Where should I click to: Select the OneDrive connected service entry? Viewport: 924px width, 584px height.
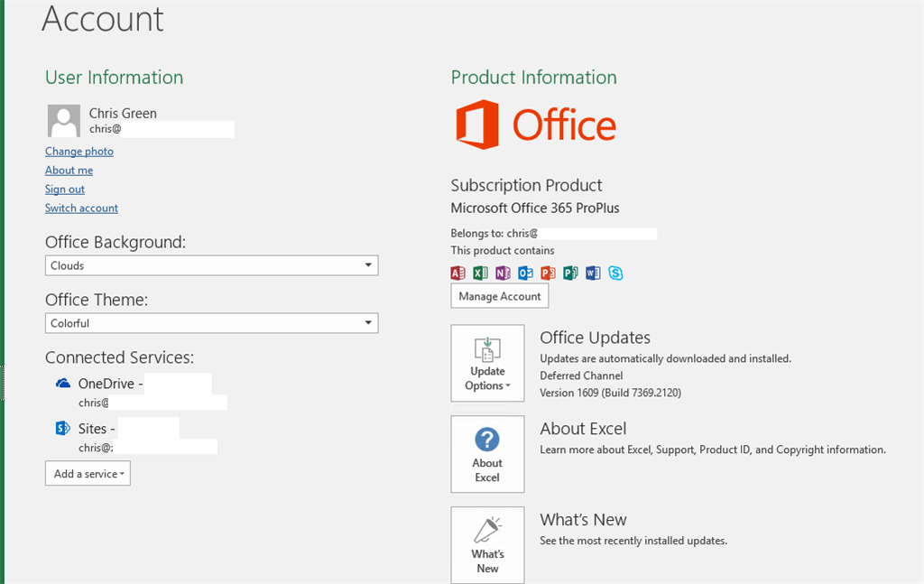(141, 393)
